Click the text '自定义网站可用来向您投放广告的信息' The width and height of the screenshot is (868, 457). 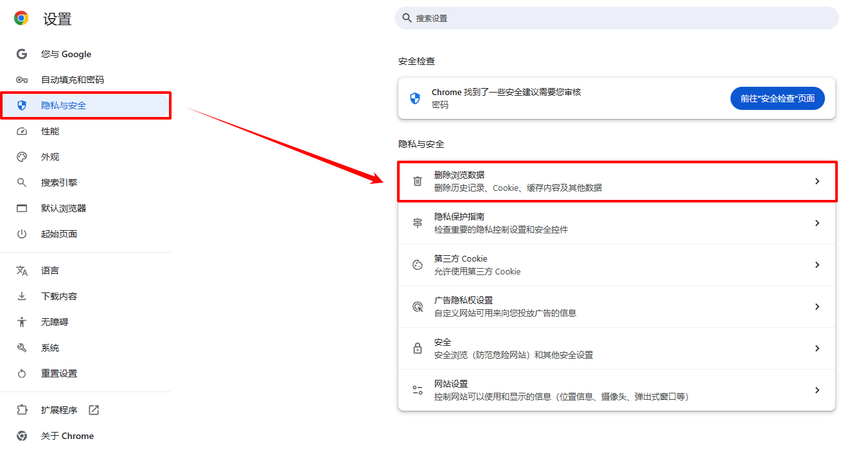[x=505, y=313]
